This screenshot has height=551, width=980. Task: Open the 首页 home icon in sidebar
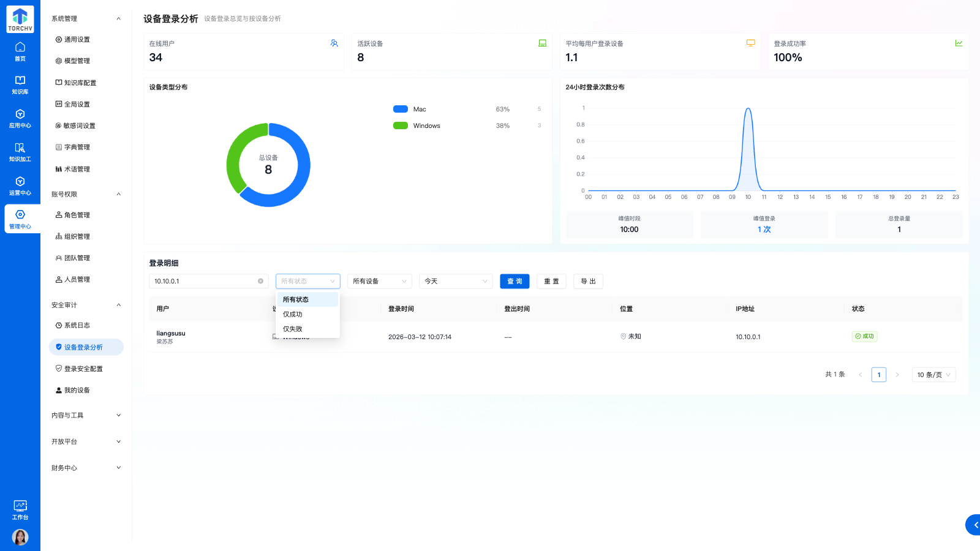pyautogui.click(x=20, y=51)
